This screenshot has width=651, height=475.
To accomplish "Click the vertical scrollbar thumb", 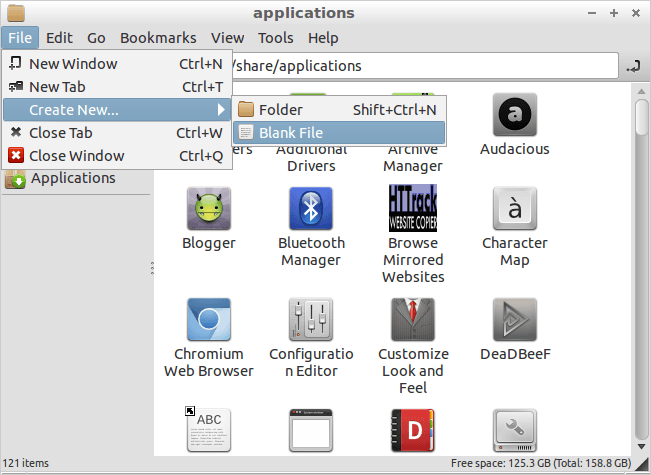I will coord(641,118).
